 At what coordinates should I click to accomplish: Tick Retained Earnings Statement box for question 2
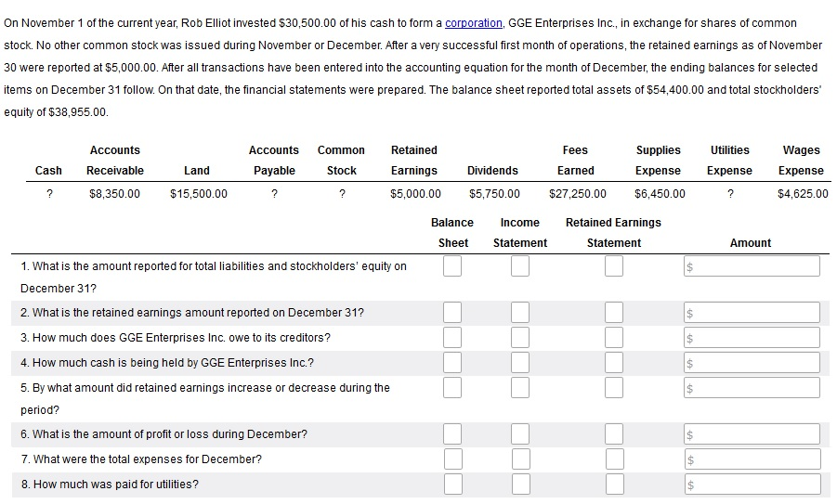[614, 312]
